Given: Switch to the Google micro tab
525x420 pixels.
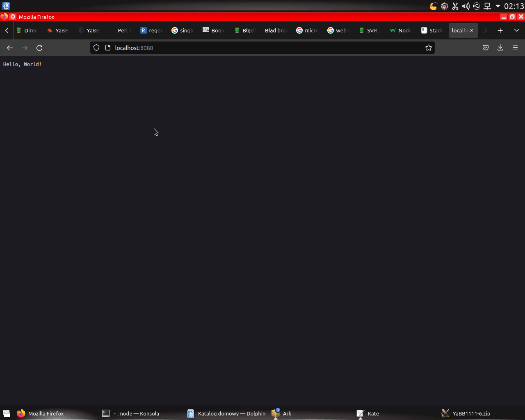Looking at the screenshot, I should (x=308, y=30).
